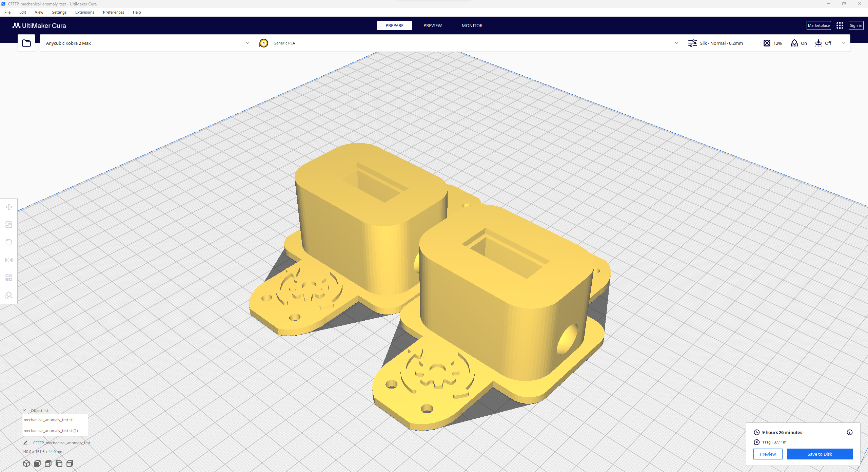Expand the print settings panel chevron

click(x=844, y=43)
